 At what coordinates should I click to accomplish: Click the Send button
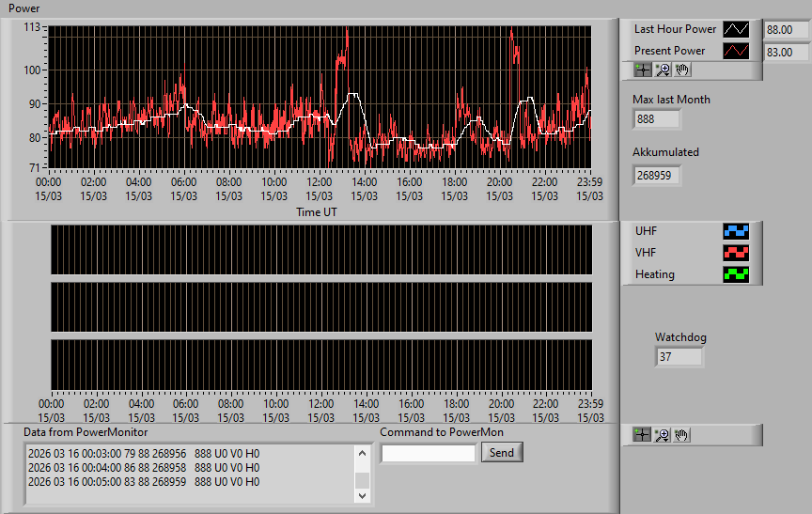(x=502, y=452)
